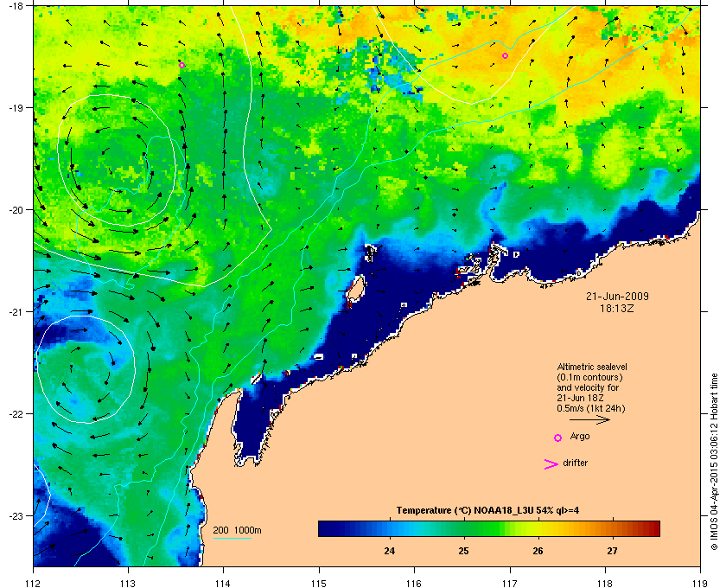Click the longitude axis label 116
The image size is (726, 588).
[x=413, y=583]
